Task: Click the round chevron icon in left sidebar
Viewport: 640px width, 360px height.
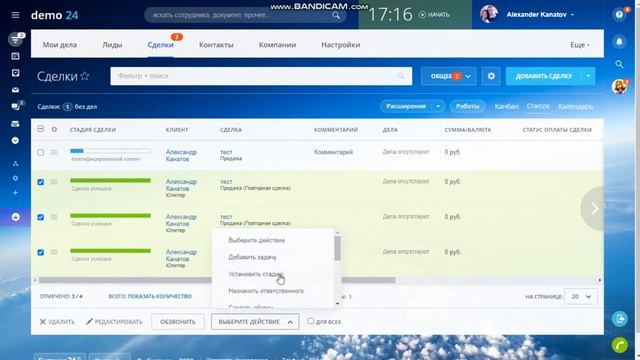Action: coord(16,140)
